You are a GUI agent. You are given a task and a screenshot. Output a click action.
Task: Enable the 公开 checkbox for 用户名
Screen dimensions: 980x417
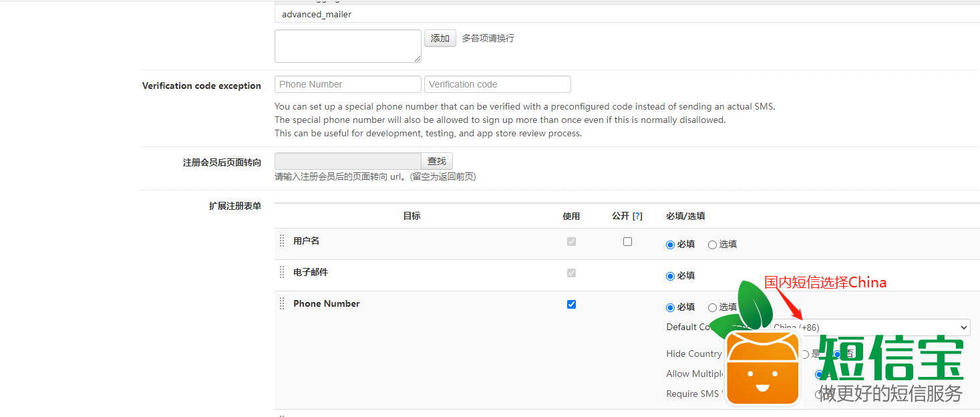(x=627, y=242)
